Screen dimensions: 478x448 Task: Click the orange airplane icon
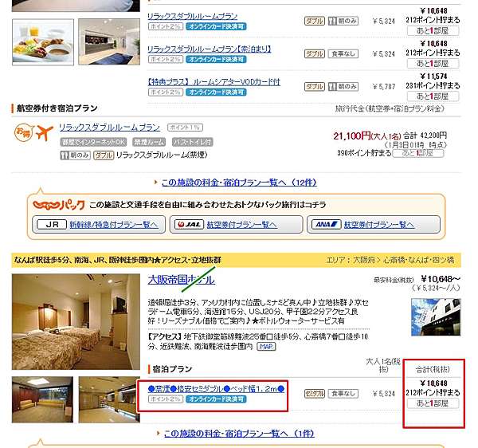[x=45, y=132]
